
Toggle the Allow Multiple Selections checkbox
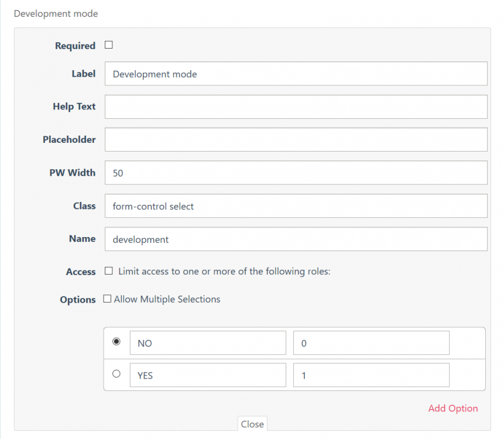[107, 299]
